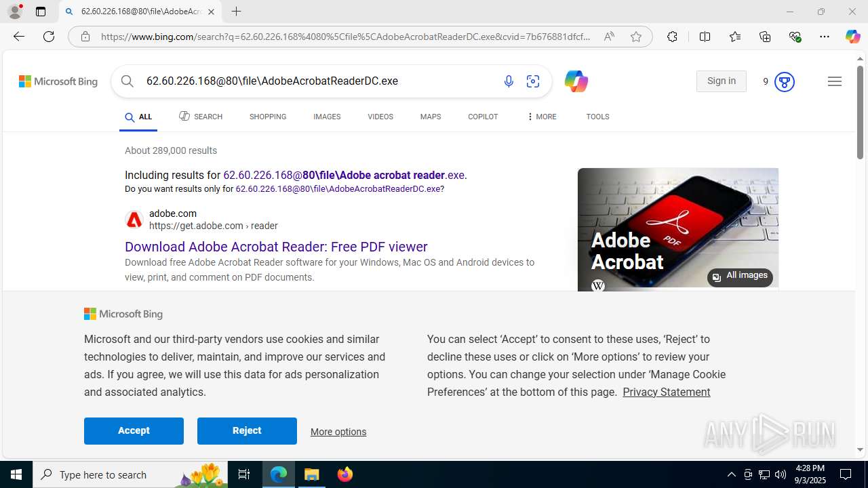
Task: Open visual search camera icon
Action: (533, 81)
